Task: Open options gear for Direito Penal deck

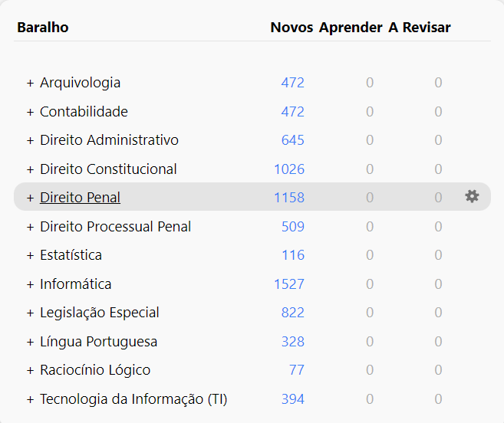Action: pos(472,196)
